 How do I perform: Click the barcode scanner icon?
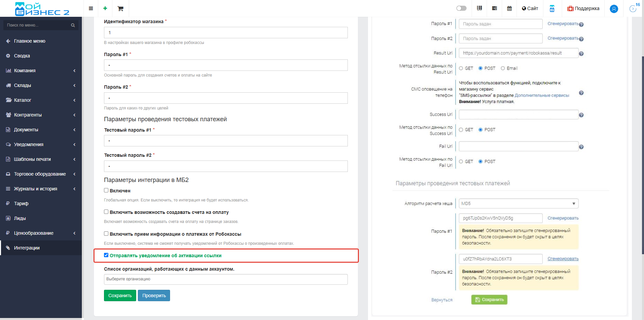[x=479, y=8]
